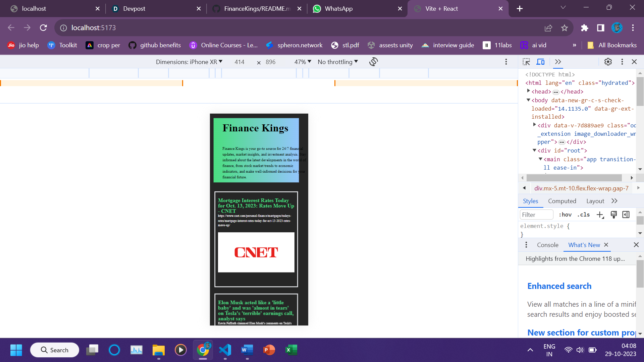Click the rotate device orientation icon
Viewport: 644px width, 362px height.
tap(373, 62)
